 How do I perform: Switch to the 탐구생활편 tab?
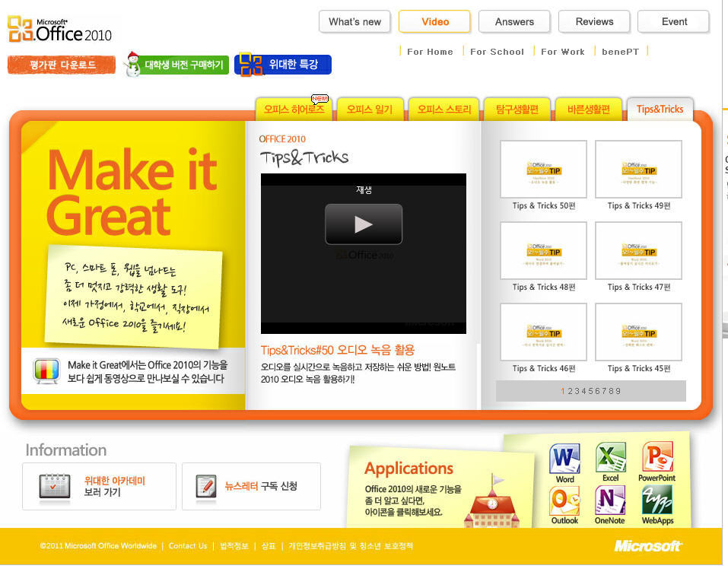(x=517, y=110)
